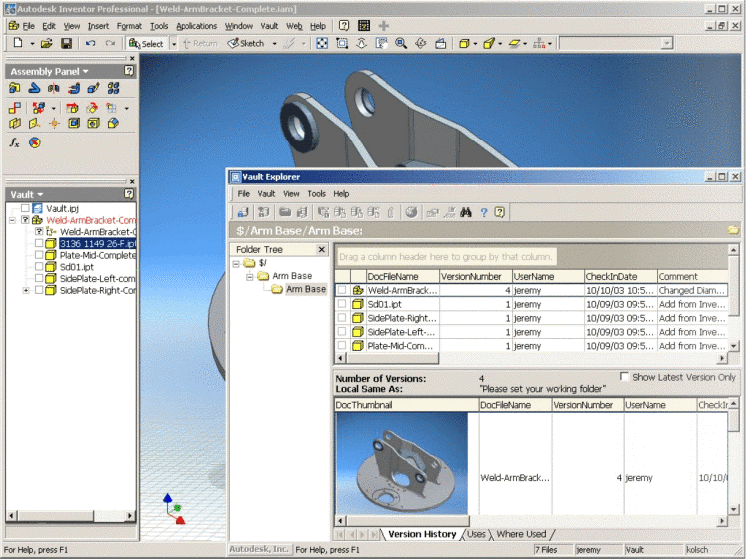Screen dimensions: 746x560
Task: Sort by DocFileName column header in file list
Action: [402, 276]
